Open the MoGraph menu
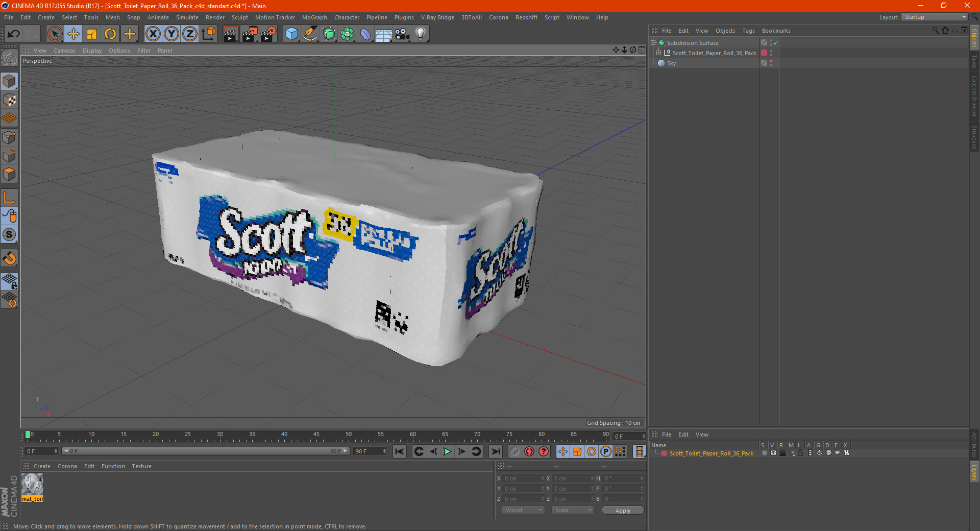Screen dimensions: 980x531 [x=314, y=17]
